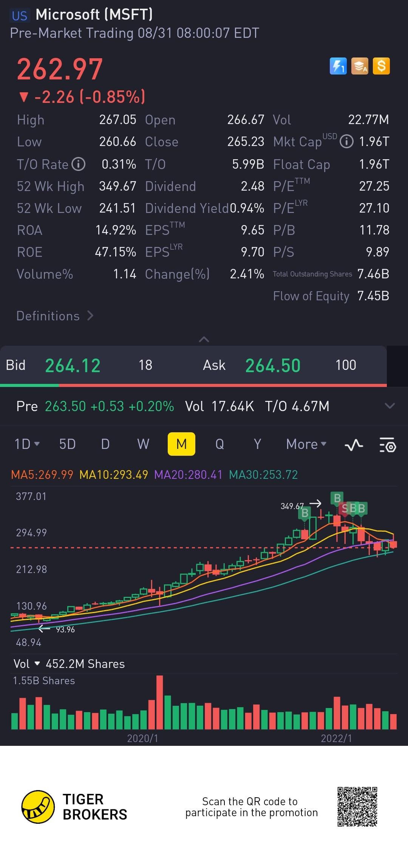Tap the Microsoft (MSFT) title
408x868 pixels.
(94, 15)
